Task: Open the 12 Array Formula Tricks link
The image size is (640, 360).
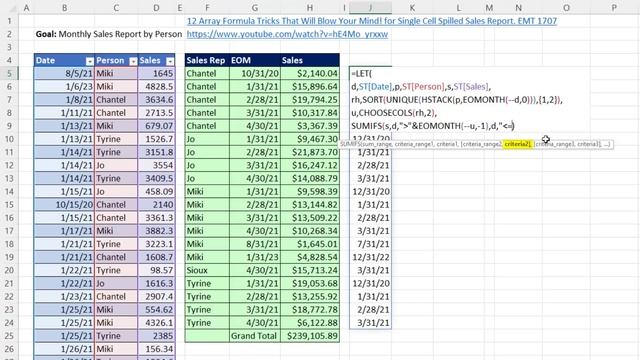Action: (371, 21)
